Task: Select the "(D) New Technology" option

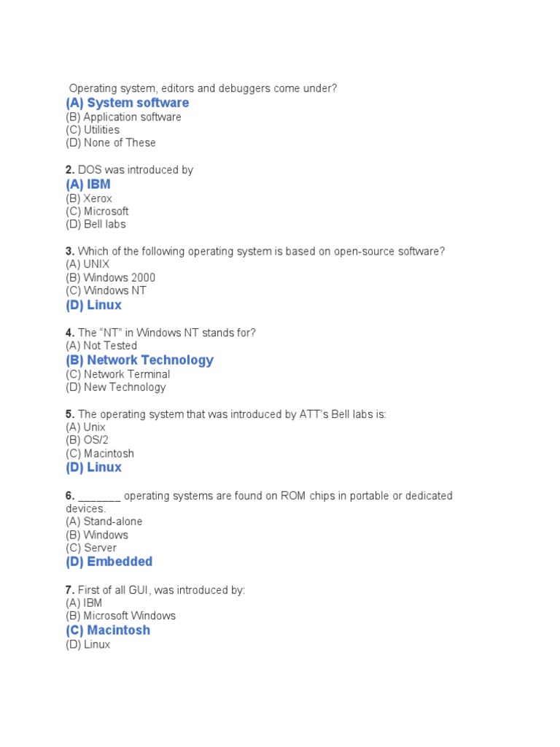Action: pyautogui.click(x=115, y=387)
